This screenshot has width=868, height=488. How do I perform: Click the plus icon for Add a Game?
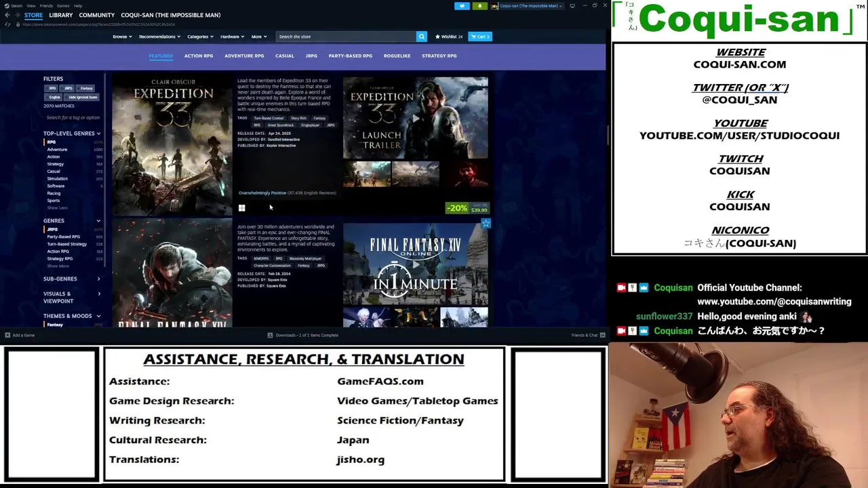[7, 335]
